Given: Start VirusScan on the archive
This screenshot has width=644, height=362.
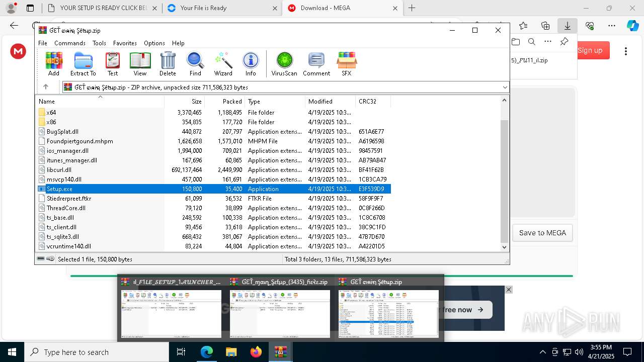Looking at the screenshot, I should tap(284, 64).
